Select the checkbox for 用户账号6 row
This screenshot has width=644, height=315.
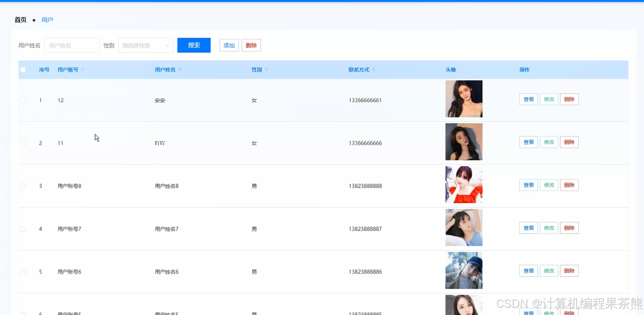(23, 272)
